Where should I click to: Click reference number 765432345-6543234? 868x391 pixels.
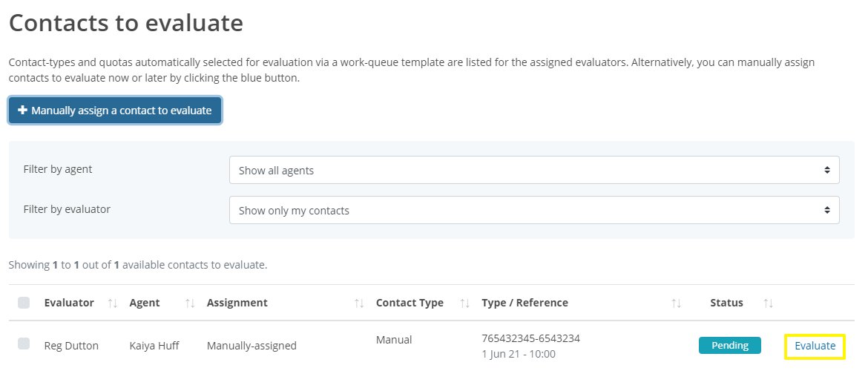pos(531,338)
